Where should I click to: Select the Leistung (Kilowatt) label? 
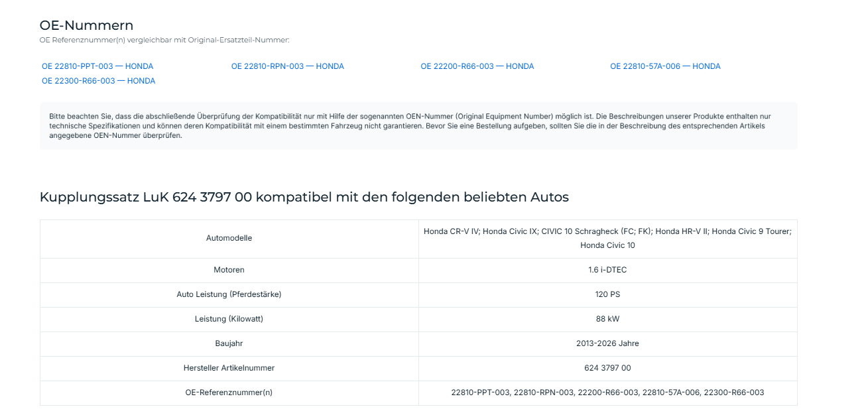point(229,319)
